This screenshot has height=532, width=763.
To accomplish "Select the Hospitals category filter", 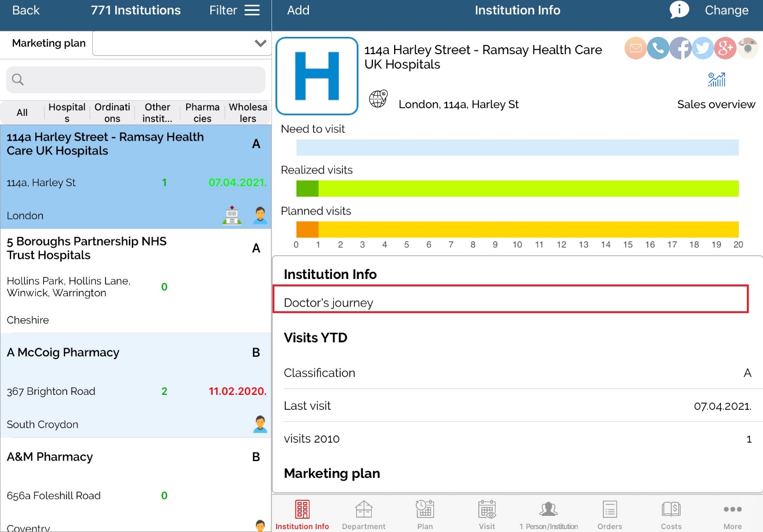I will 67,112.
